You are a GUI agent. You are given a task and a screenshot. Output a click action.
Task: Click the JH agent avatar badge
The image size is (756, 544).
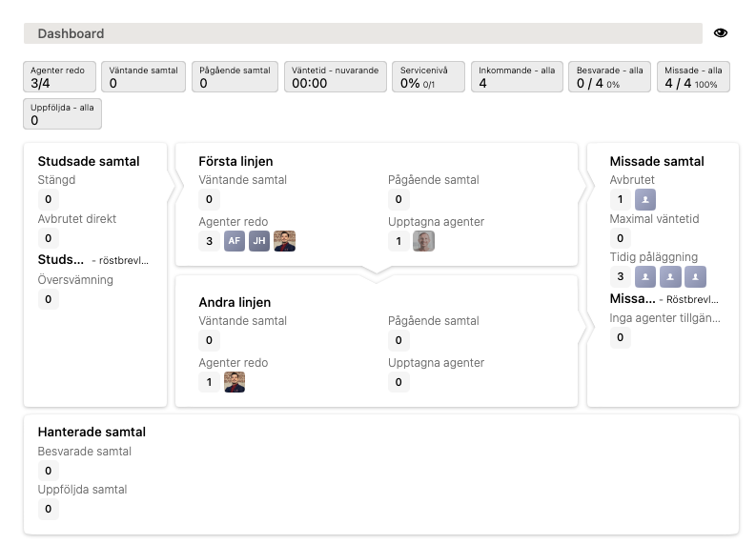[x=259, y=241]
